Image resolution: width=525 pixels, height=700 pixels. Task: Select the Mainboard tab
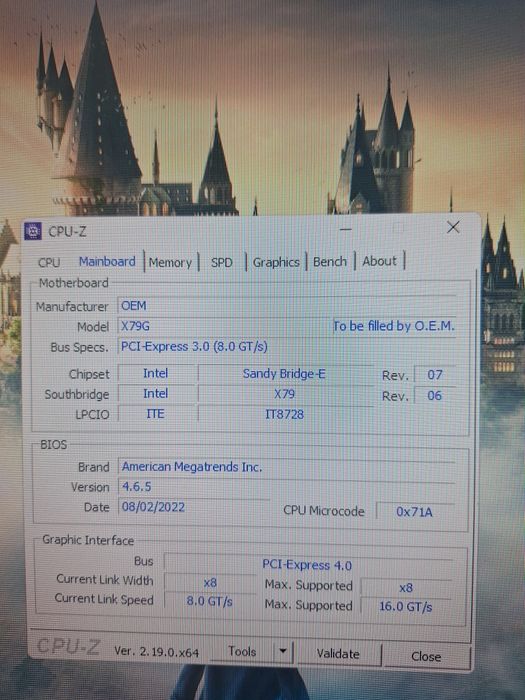(x=107, y=261)
